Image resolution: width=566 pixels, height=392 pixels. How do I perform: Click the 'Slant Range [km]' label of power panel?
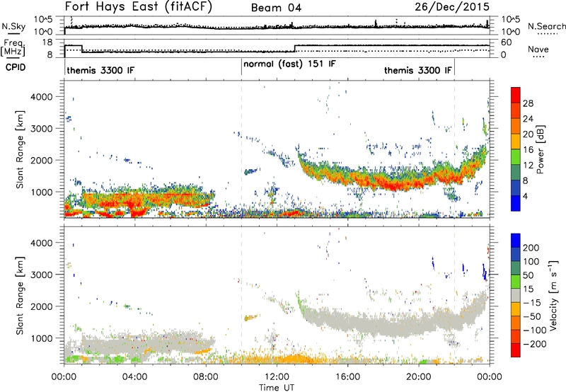click(20, 149)
